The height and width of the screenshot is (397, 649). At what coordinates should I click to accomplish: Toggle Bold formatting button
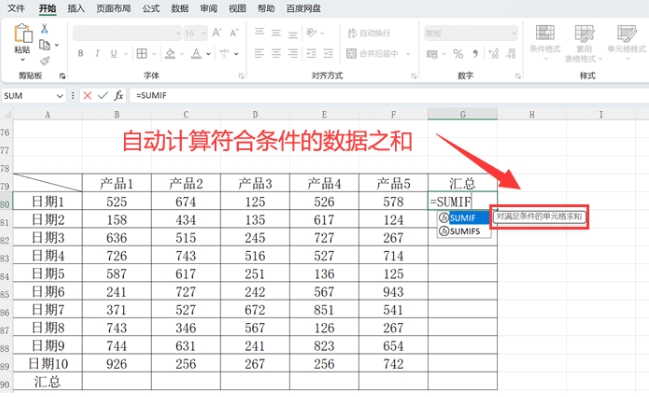tap(81, 53)
